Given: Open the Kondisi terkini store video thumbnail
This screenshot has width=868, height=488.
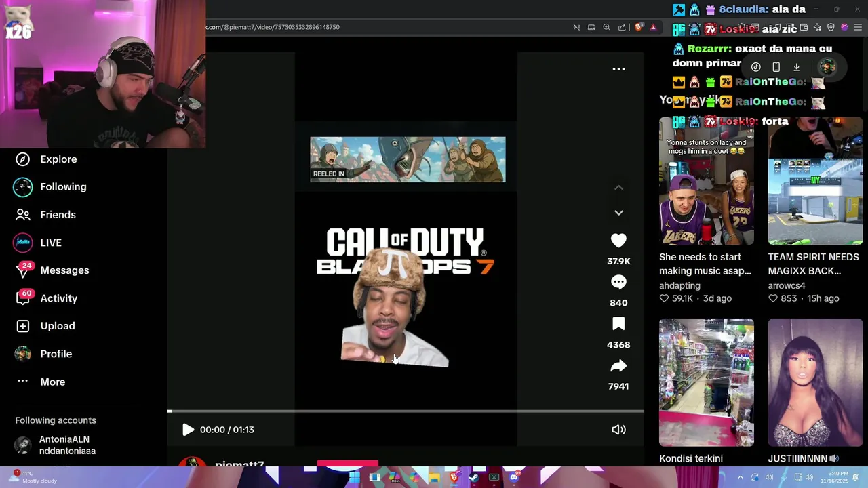Looking at the screenshot, I should pyautogui.click(x=706, y=382).
